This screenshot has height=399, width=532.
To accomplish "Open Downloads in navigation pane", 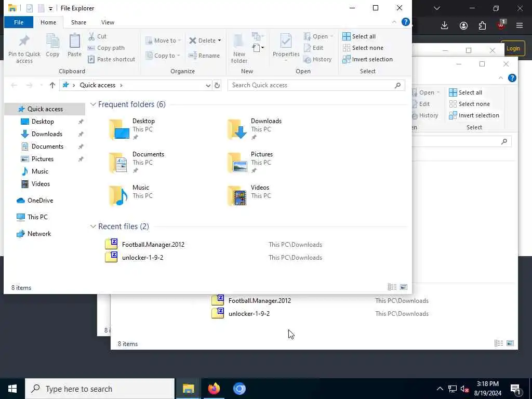I will [x=47, y=134].
